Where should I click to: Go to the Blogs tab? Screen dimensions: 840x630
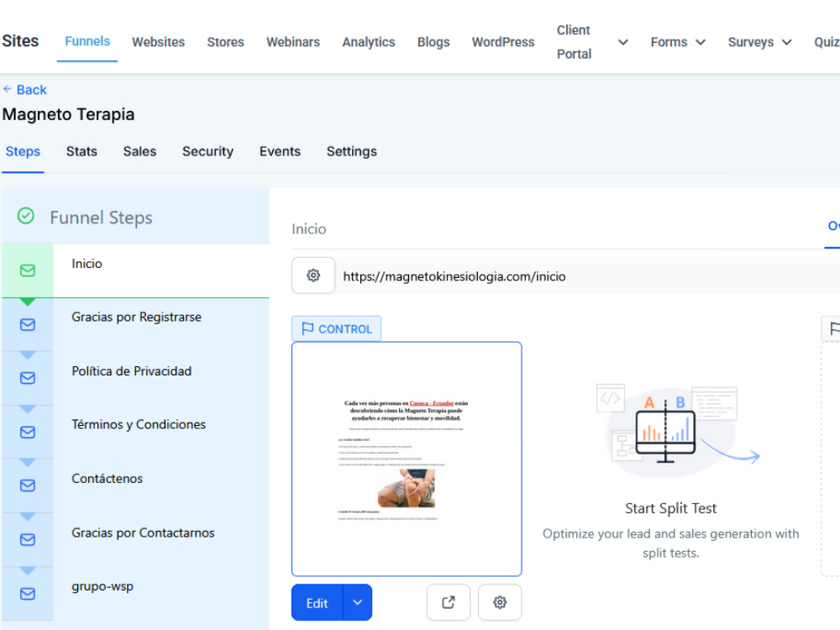coord(433,42)
